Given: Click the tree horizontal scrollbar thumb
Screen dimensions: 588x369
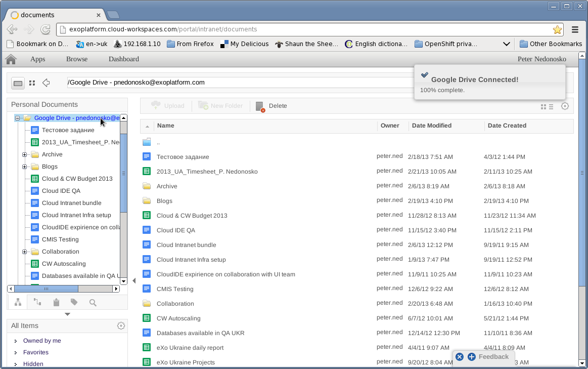Looking at the screenshot, I should click(46, 289).
